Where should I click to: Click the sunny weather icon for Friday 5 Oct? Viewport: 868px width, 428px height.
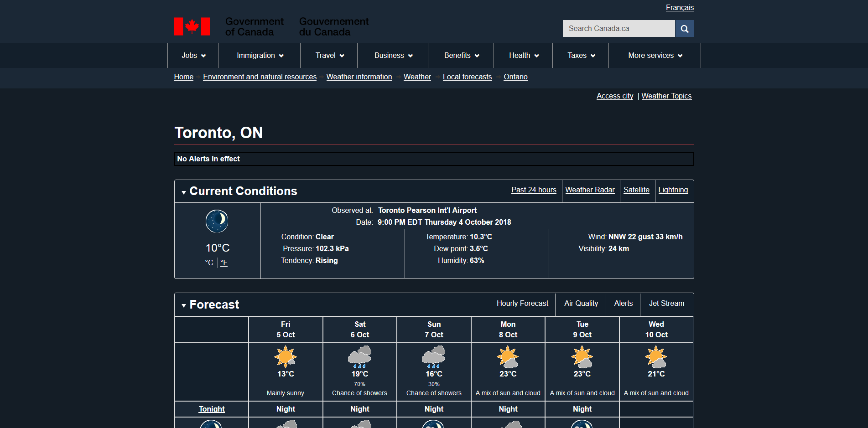pyautogui.click(x=285, y=358)
